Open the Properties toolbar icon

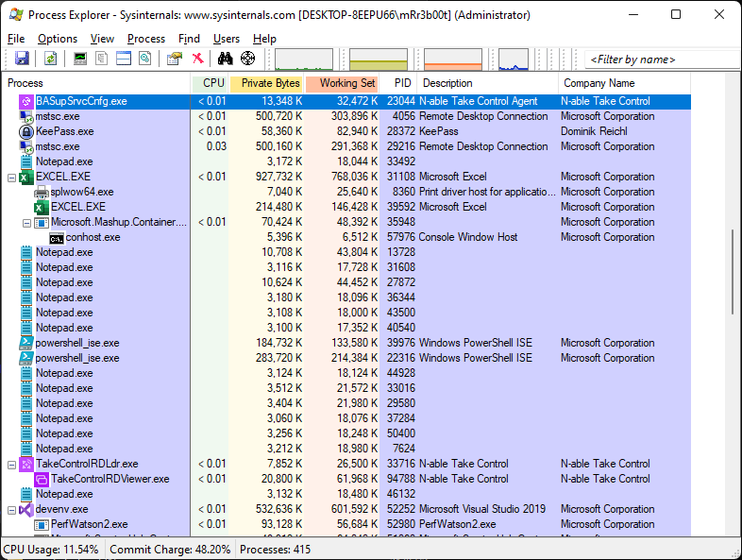tap(174, 59)
